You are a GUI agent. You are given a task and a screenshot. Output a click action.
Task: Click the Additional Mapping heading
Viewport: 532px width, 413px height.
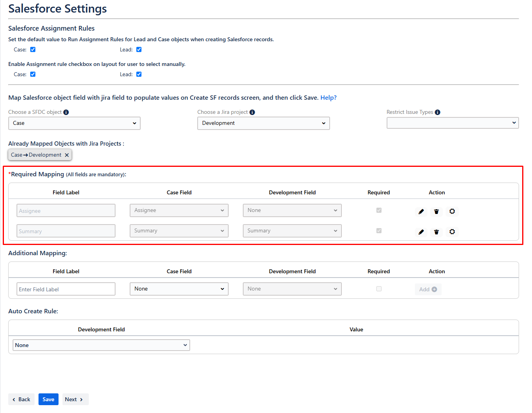(x=38, y=253)
